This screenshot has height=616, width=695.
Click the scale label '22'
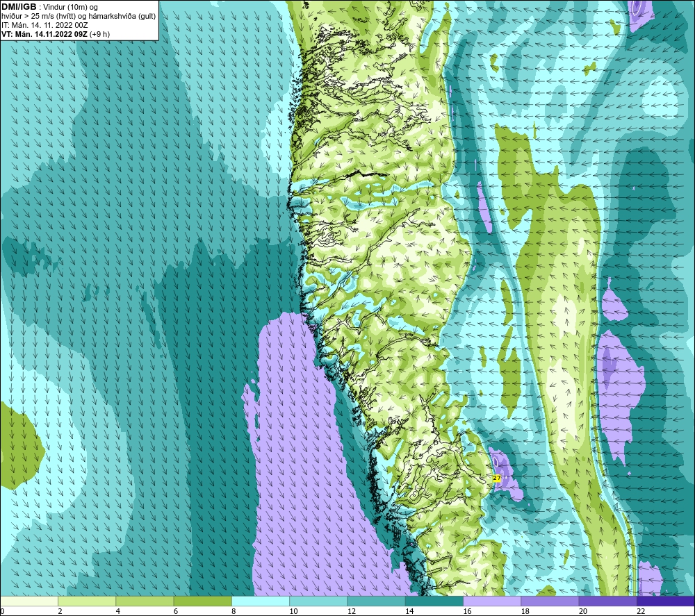tap(641, 611)
